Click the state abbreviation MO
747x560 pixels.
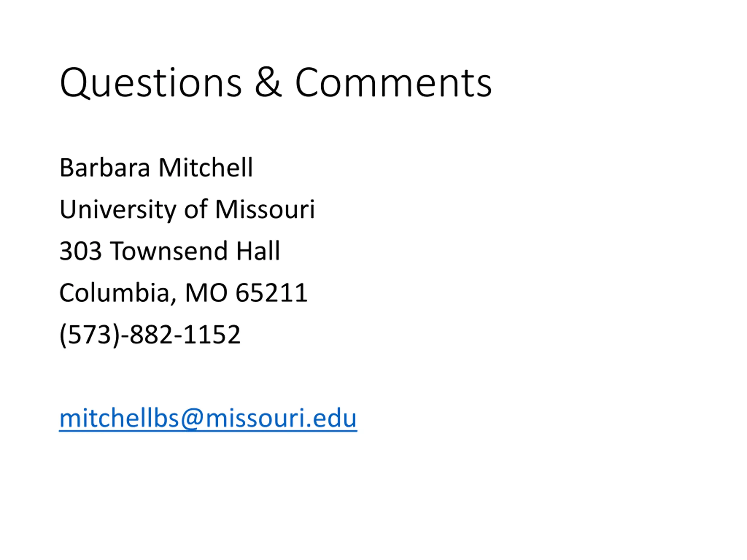(x=206, y=293)
